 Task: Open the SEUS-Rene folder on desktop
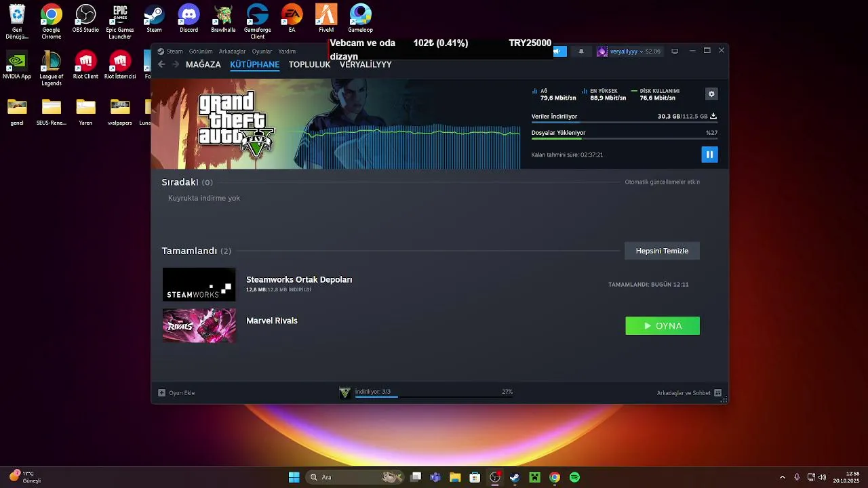(52, 113)
